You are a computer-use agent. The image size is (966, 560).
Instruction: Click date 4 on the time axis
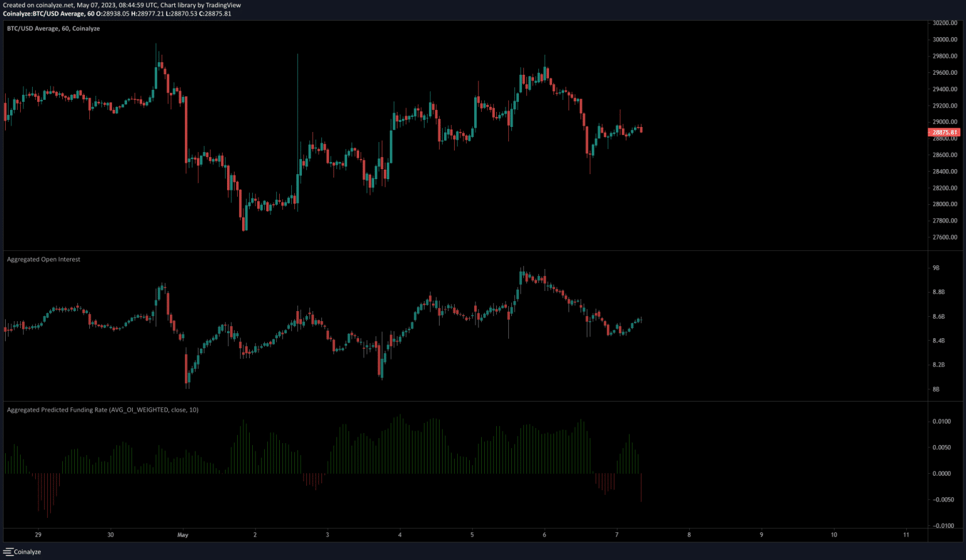pos(400,535)
